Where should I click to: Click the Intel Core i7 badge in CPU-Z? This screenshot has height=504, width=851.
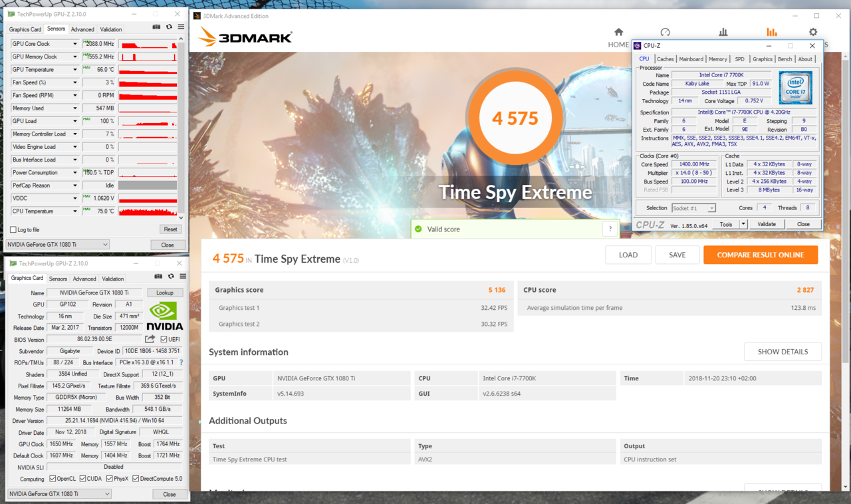796,88
